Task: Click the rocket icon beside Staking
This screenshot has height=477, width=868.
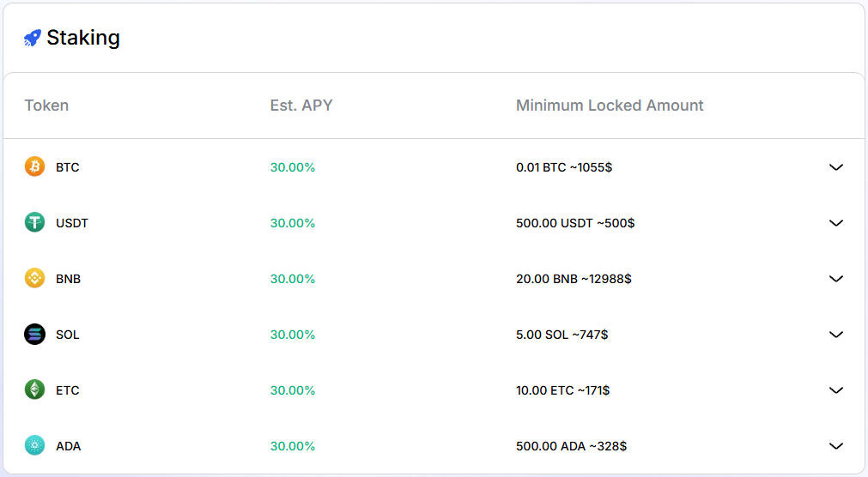Action: pyautogui.click(x=33, y=38)
